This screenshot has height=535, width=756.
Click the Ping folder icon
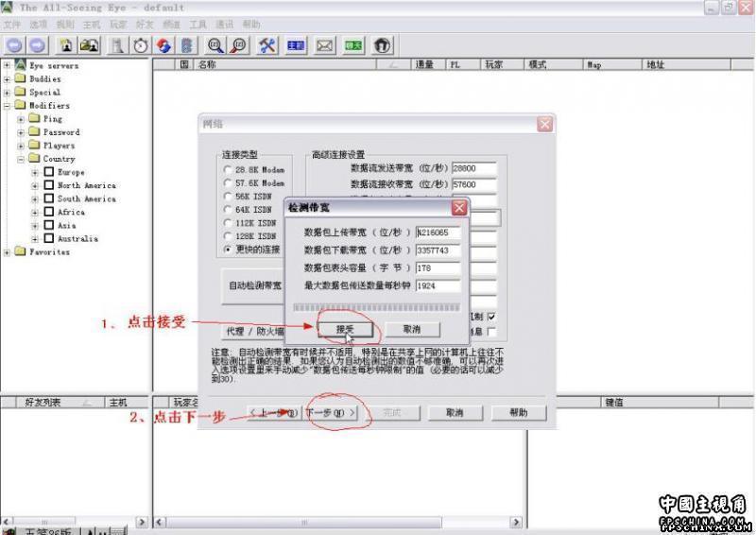[x=34, y=118]
